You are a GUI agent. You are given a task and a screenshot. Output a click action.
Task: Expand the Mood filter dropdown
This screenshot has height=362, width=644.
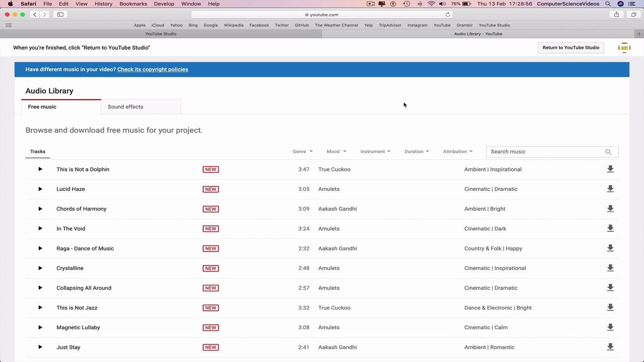pos(336,151)
